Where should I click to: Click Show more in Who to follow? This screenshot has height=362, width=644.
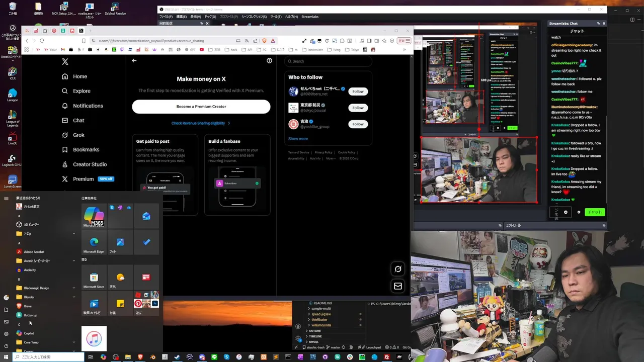coord(298,139)
